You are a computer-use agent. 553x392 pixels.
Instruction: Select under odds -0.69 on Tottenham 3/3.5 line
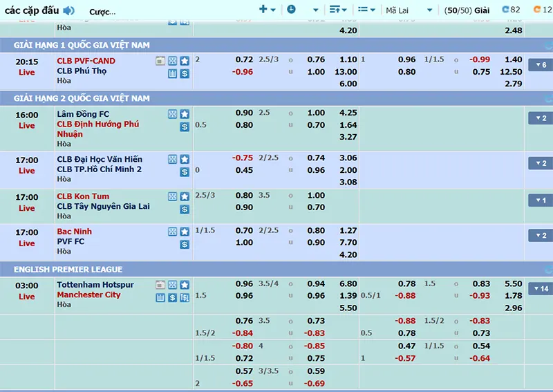[x=314, y=384]
